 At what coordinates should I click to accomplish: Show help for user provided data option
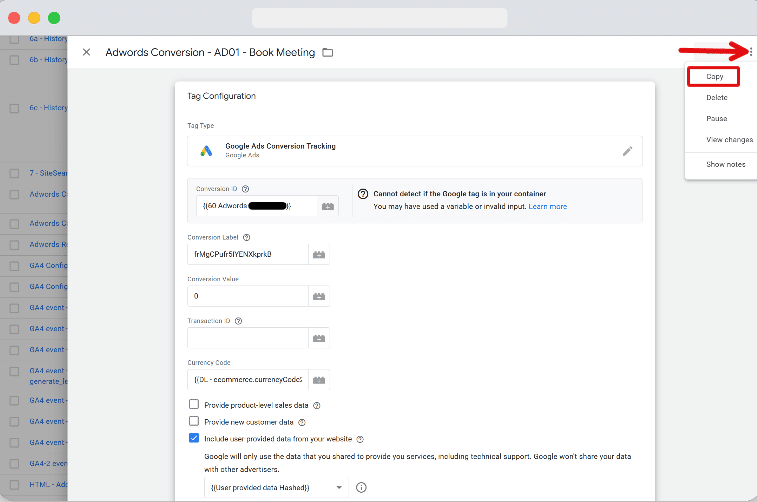click(360, 439)
